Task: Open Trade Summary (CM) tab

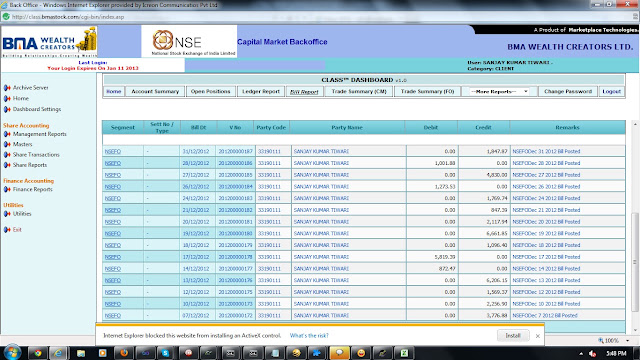Action: pyautogui.click(x=359, y=91)
